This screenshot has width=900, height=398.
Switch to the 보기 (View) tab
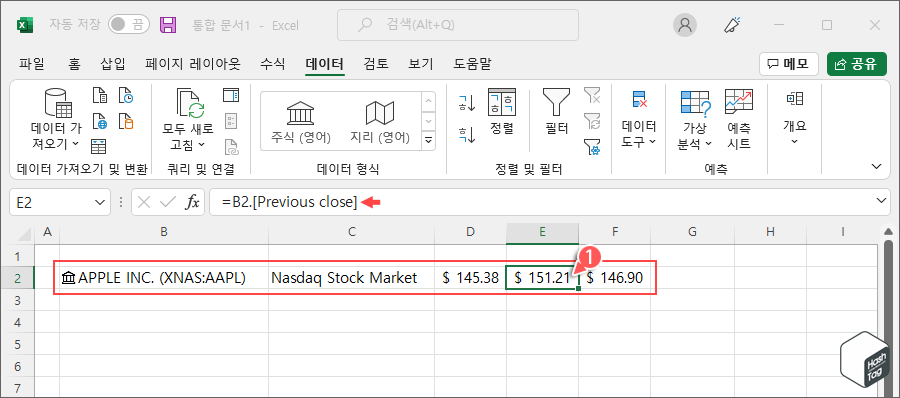421,63
